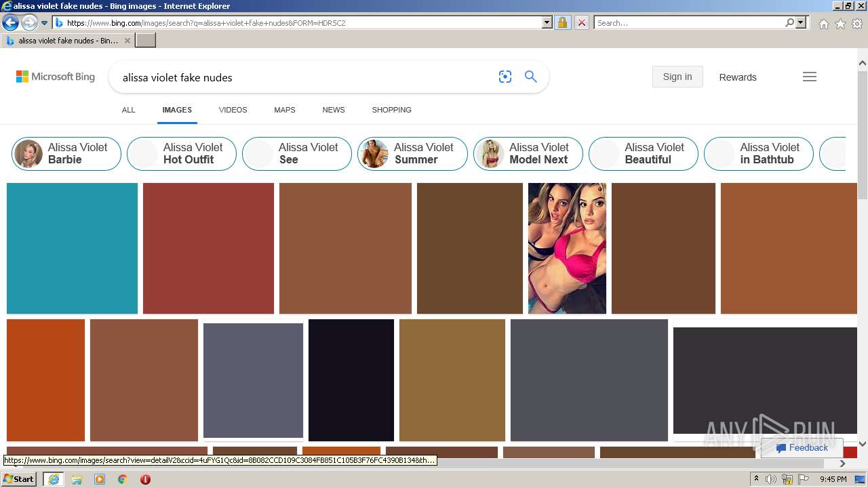Select the IMAGES tab
The height and width of the screenshot is (488, 868).
click(177, 110)
